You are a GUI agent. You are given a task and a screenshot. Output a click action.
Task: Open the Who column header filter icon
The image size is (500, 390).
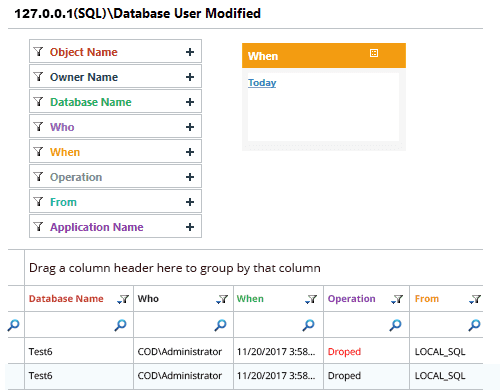point(222,299)
